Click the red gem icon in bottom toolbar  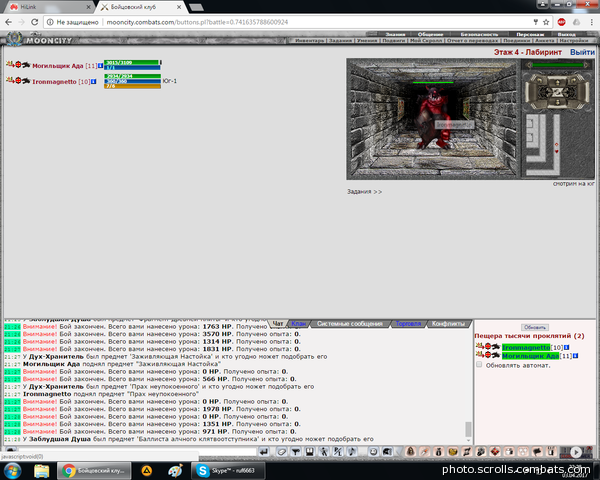(495, 452)
